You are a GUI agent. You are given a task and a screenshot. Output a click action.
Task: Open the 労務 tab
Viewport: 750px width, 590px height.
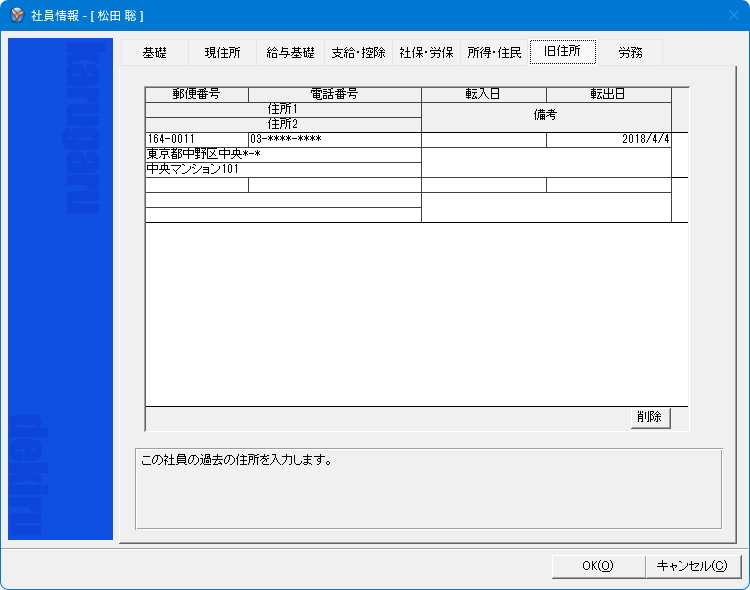coord(630,53)
